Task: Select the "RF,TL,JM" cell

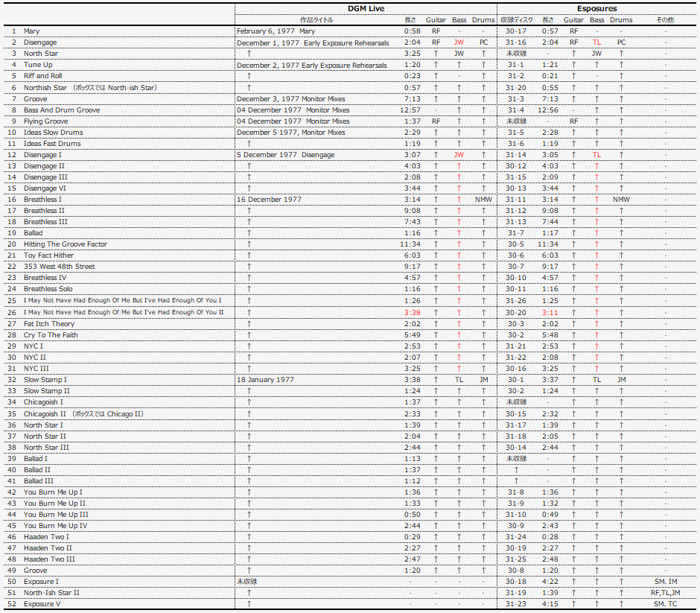Action: click(665, 592)
